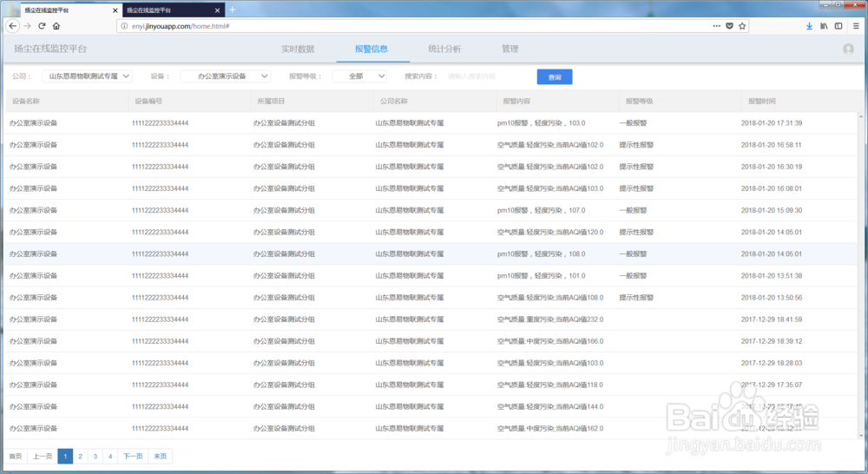The height and width of the screenshot is (474, 868).
Task: Jump to 末页 last page
Action: (x=160, y=457)
